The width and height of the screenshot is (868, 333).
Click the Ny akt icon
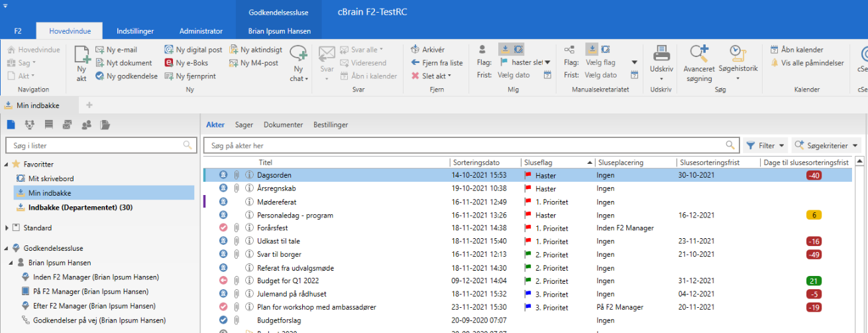[81, 56]
